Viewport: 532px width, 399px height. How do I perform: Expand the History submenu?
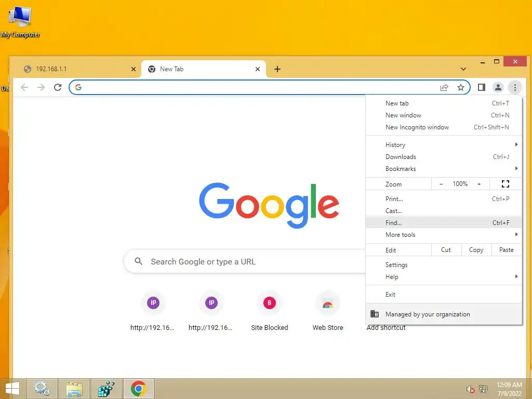click(x=444, y=145)
